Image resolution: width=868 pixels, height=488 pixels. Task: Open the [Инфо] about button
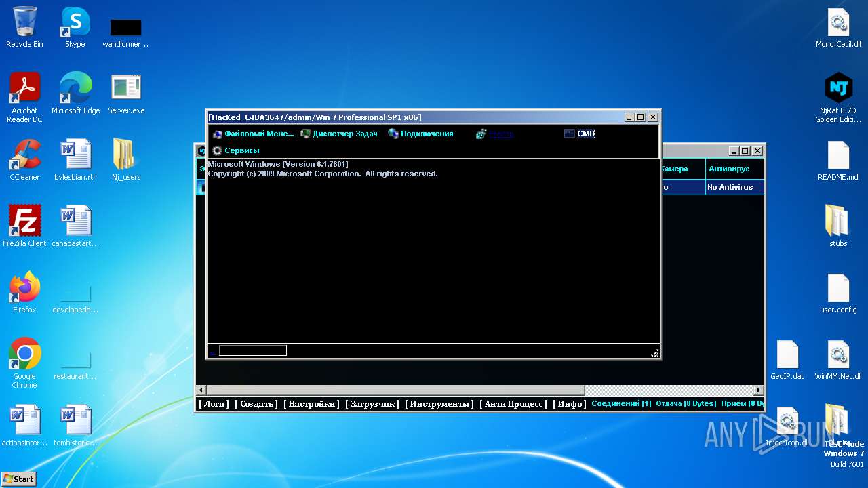pyautogui.click(x=570, y=404)
